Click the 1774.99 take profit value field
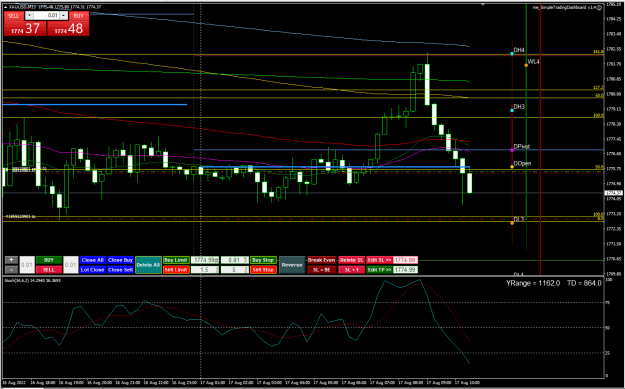 [x=406, y=270]
